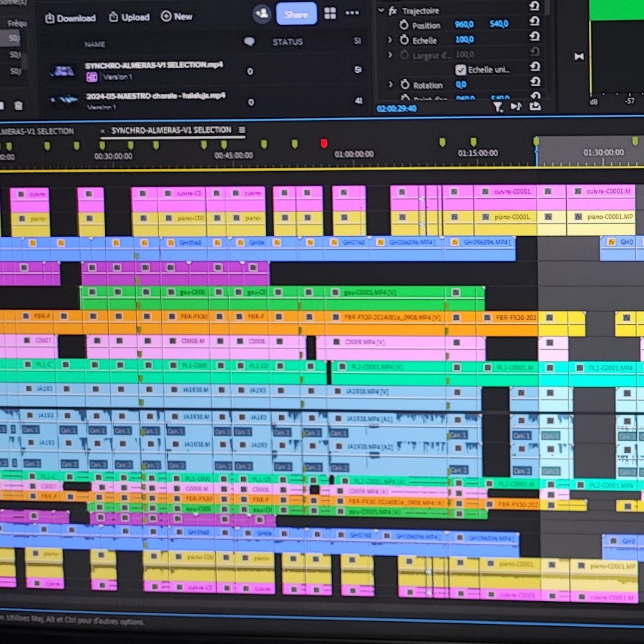Switch to grid view icon
Viewport: 644px width, 644px height.
(330, 13)
